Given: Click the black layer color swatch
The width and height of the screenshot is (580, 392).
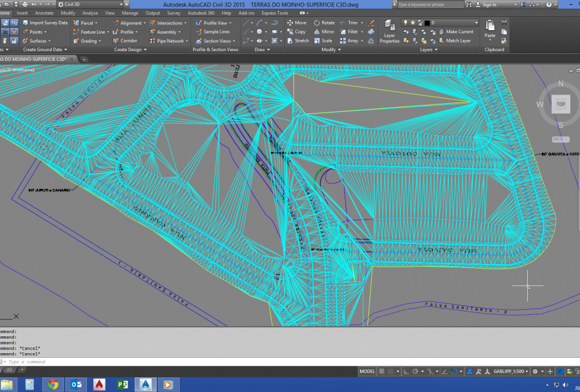Looking at the screenshot, I should click(x=427, y=23).
